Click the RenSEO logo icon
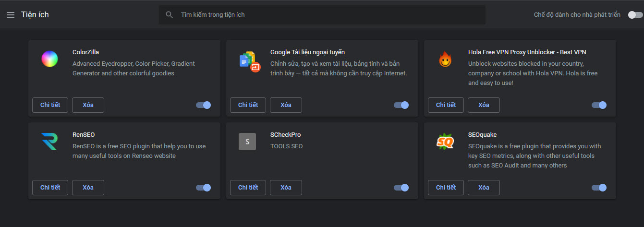 (49, 142)
